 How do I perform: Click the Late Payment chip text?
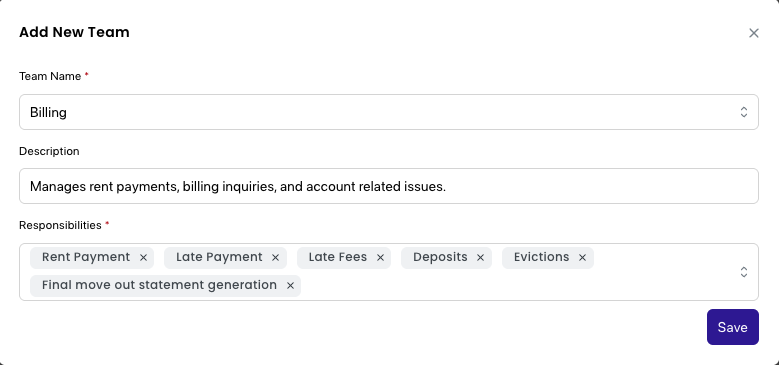pyautogui.click(x=219, y=257)
